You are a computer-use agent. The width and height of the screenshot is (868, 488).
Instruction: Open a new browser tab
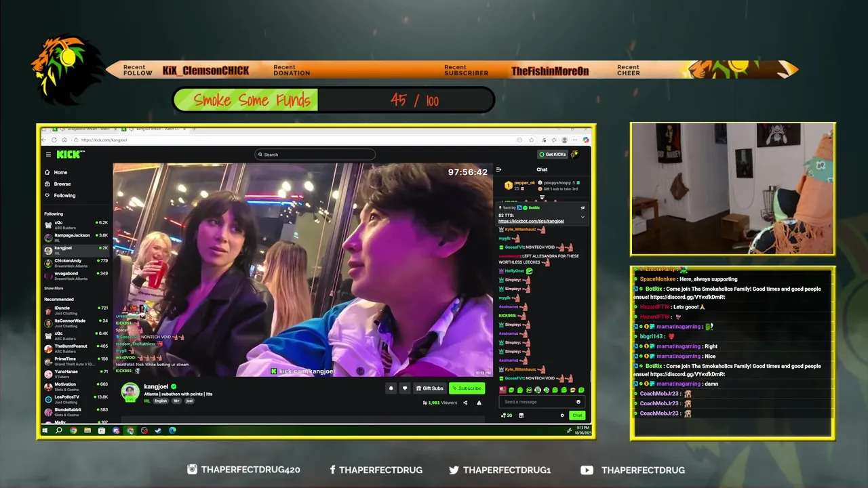pyautogui.click(x=194, y=129)
